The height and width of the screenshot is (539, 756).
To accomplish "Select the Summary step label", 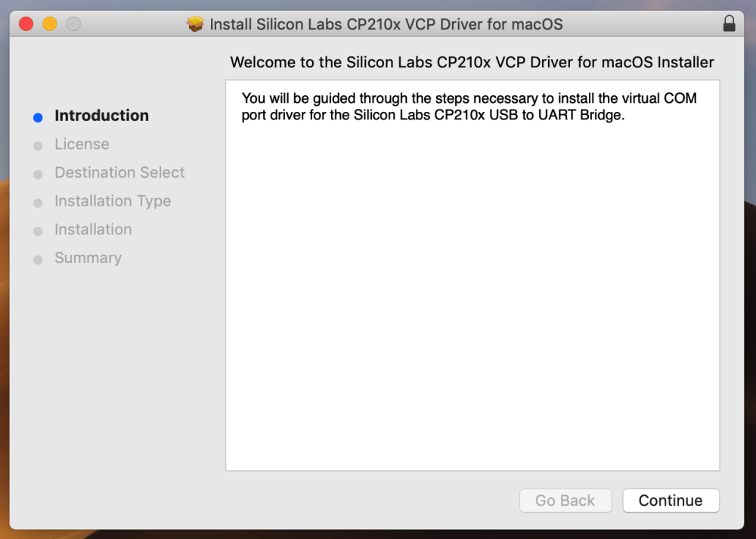I will click(x=88, y=258).
